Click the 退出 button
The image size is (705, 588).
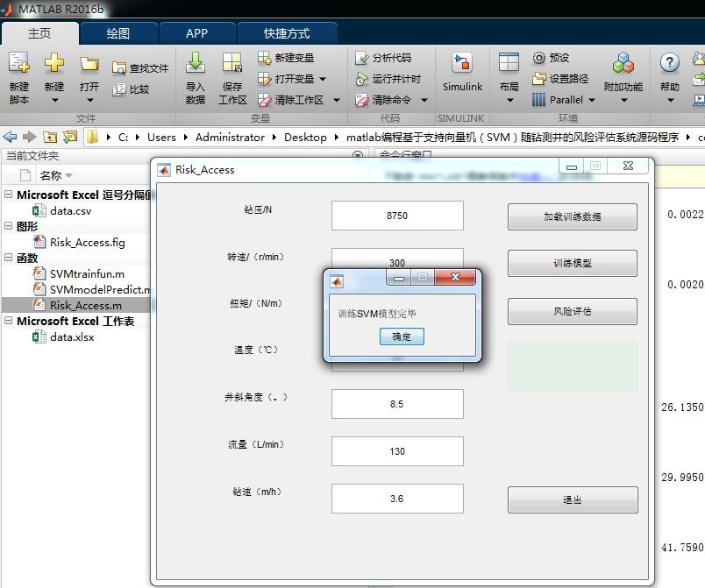point(573,499)
